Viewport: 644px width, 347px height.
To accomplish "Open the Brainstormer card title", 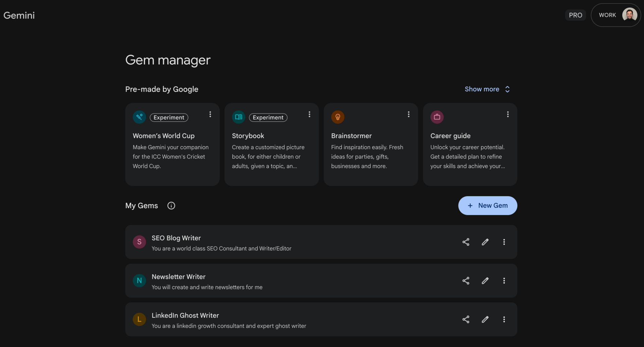I will point(352,136).
